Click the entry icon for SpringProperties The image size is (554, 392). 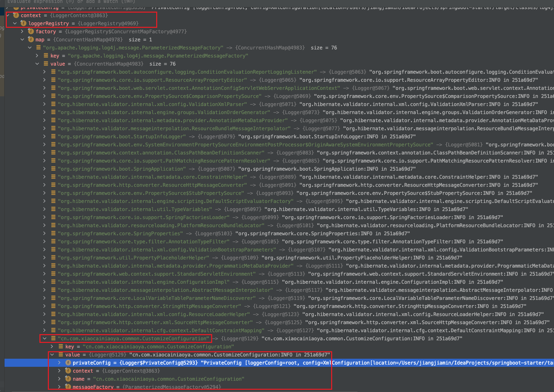pyautogui.click(x=53, y=233)
